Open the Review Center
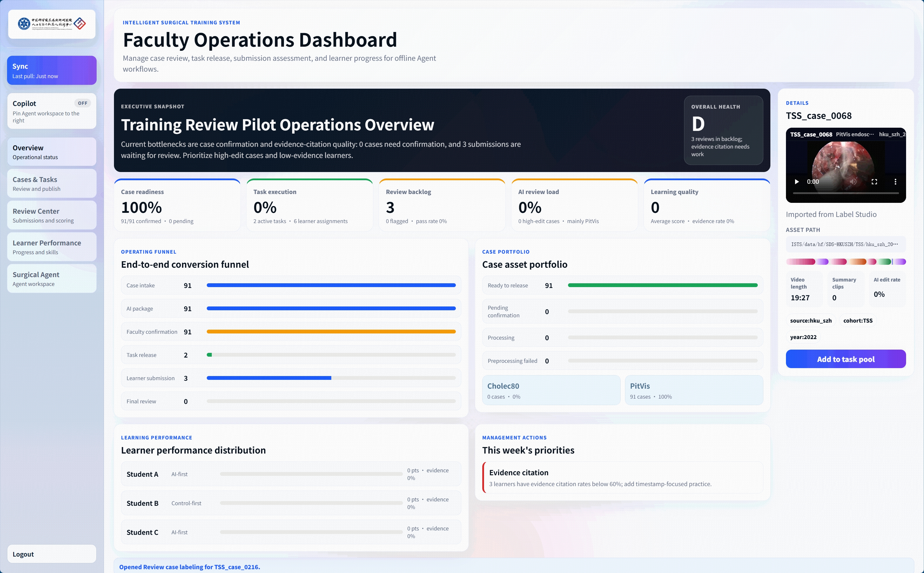Image resolution: width=924 pixels, height=573 pixels. (52, 215)
